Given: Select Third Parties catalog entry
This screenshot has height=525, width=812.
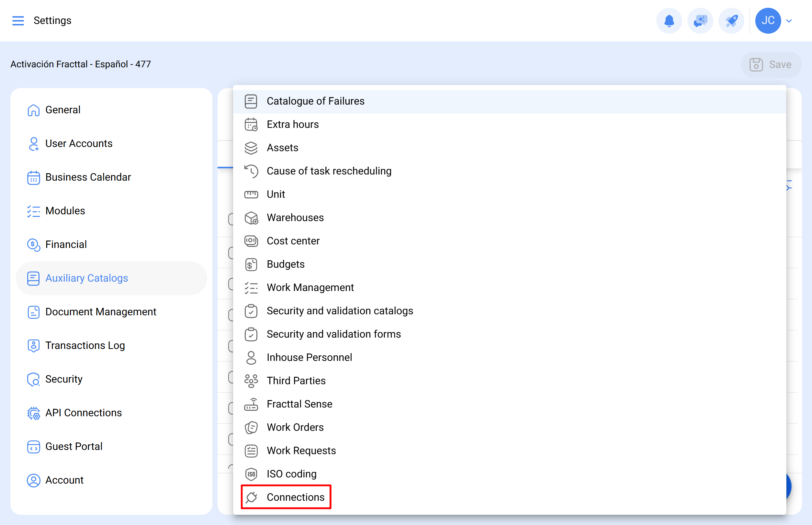Looking at the screenshot, I should coord(296,381).
